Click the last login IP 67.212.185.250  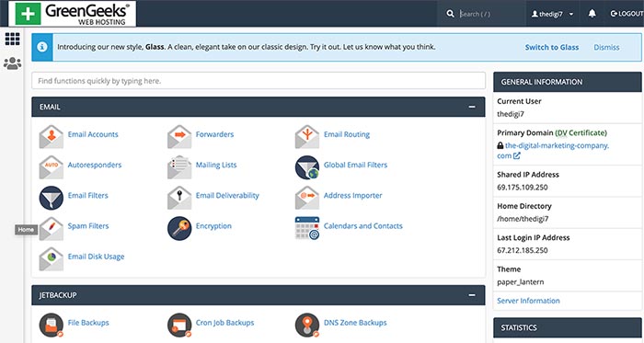(x=522, y=250)
